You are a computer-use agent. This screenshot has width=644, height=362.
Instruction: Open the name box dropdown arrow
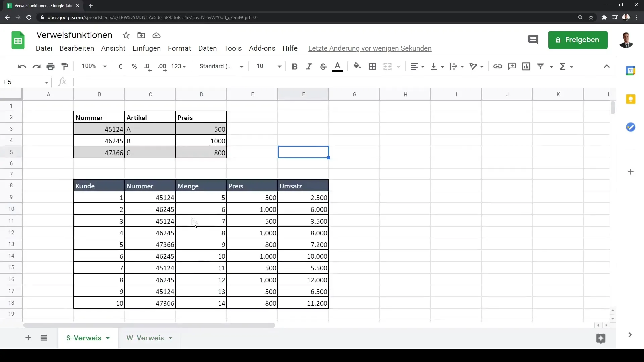[x=47, y=82]
